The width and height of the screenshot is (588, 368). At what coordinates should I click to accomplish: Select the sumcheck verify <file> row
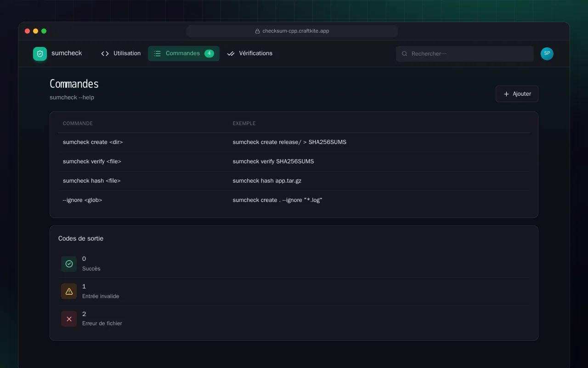[294, 161]
